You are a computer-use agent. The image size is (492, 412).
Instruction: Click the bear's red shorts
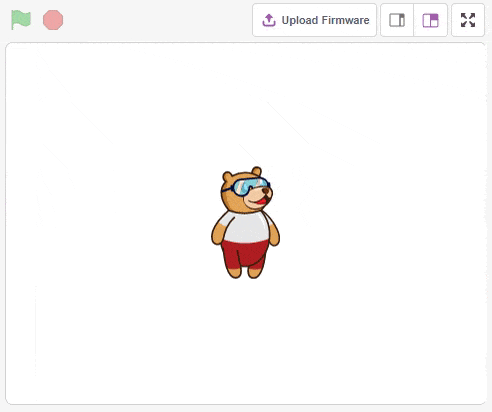point(245,254)
